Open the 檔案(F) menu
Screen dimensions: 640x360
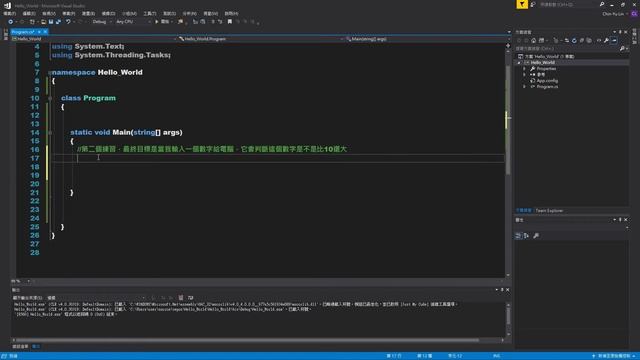coord(9,13)
